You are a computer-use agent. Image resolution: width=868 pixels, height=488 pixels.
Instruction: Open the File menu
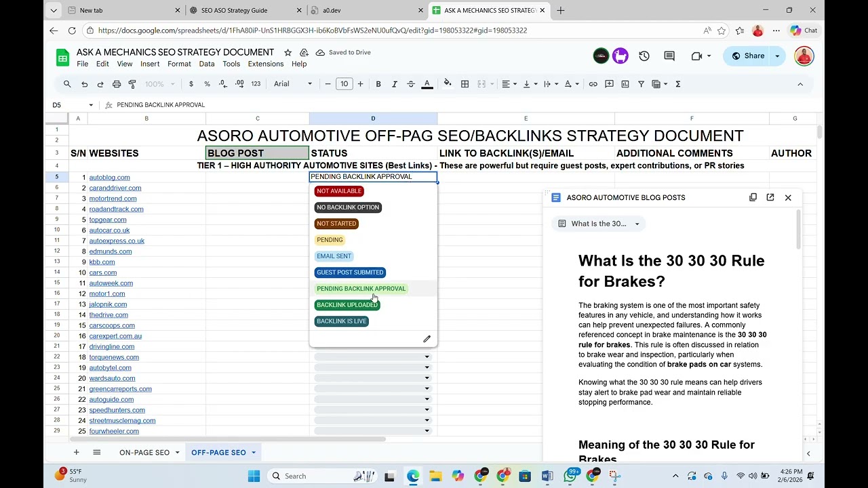pyautogui.click(x=83, y=64)
